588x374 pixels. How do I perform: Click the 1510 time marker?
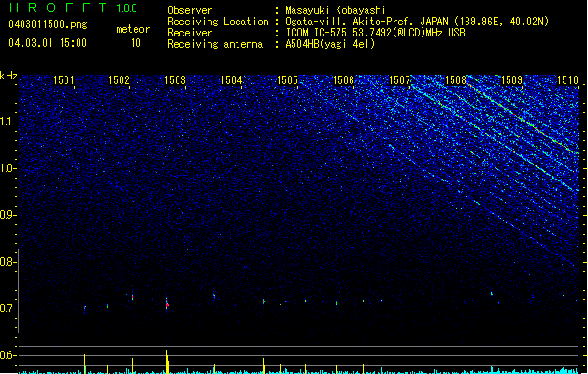(567, 80)
